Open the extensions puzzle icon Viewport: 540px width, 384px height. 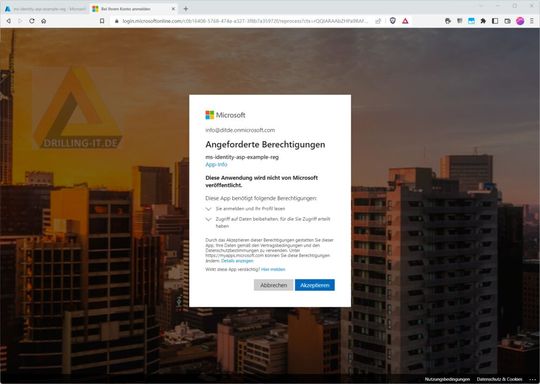click(483, 21)
